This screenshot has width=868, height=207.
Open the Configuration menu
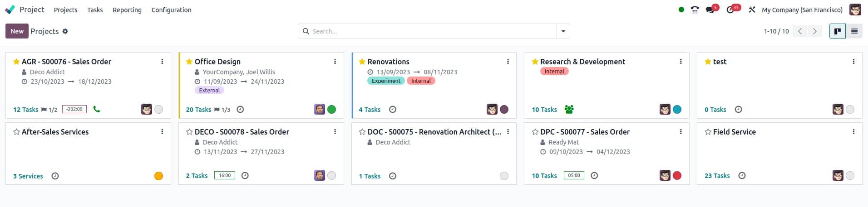click(171, 10)
